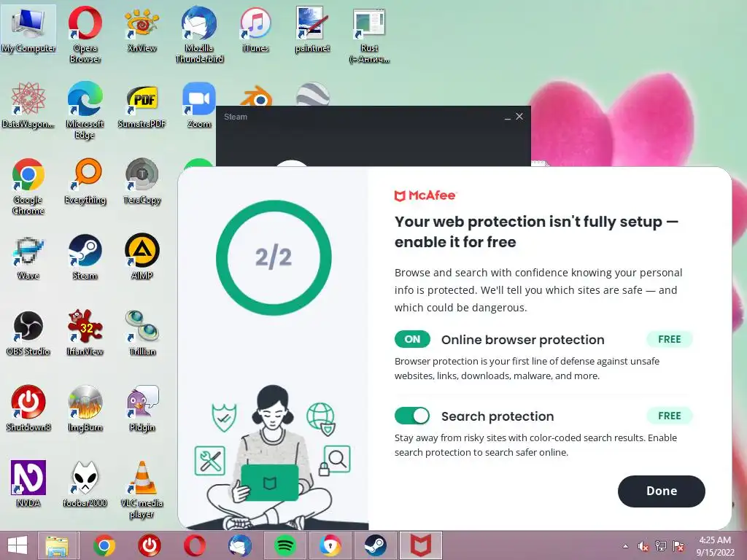Open Rust desktop shortcut
747x560 pixels.
click(369, 34)
